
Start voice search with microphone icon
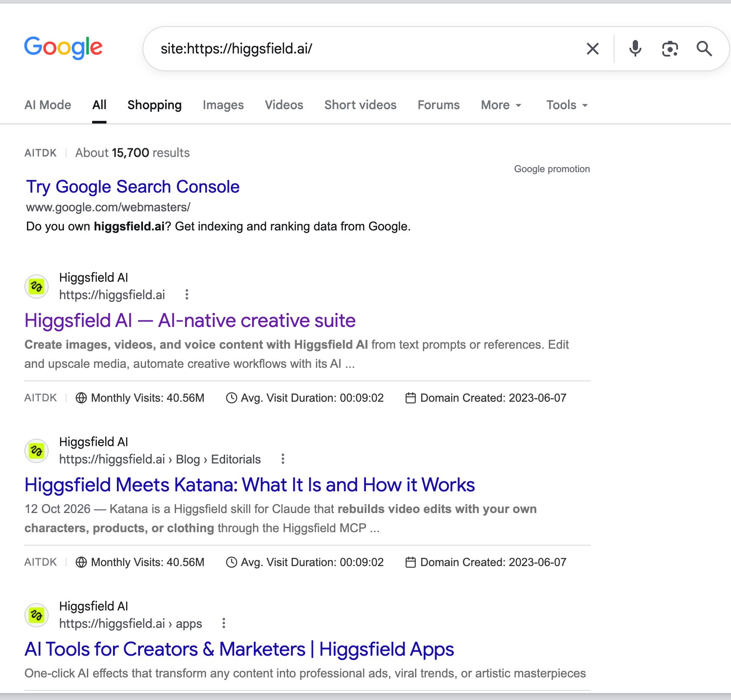pyautogui.click(x=635, y=49)
